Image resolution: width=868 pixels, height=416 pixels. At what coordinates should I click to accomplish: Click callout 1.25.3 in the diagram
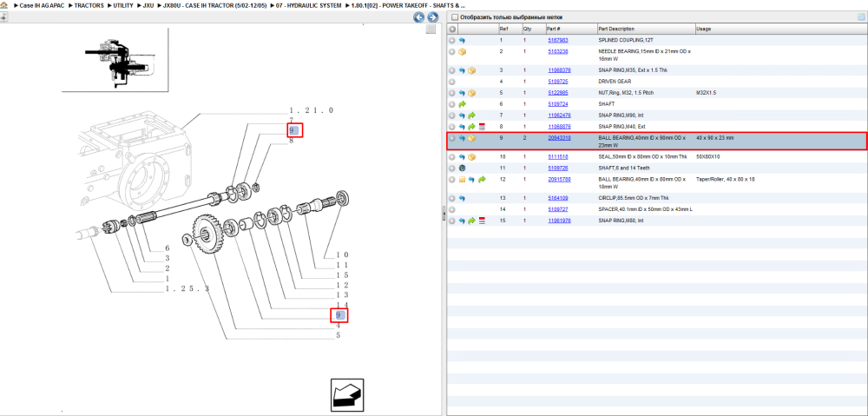click(187, 289)
